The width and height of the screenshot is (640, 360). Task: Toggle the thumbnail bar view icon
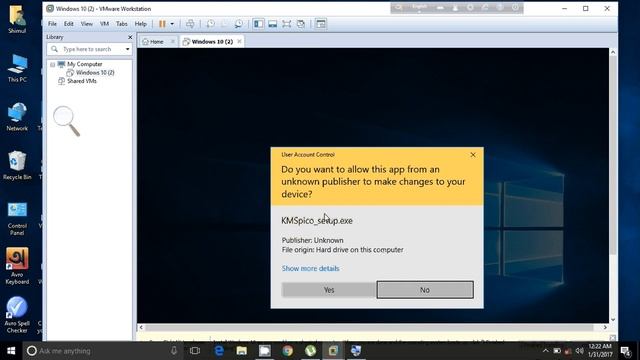pos(272,24)
